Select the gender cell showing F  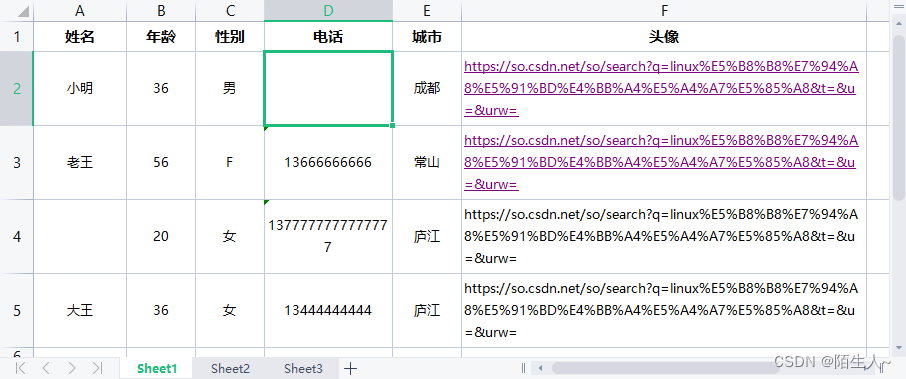click(x=230, y=163)
